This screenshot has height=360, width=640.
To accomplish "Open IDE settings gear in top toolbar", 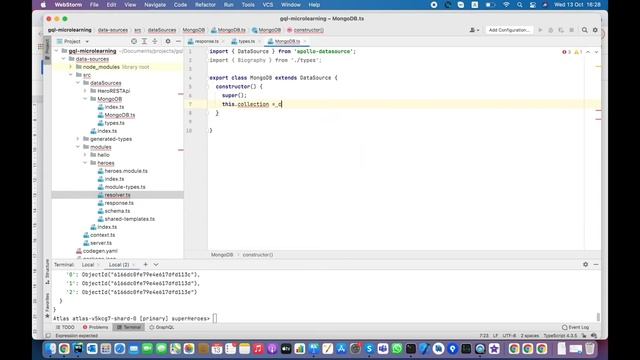I will [595, 30].
